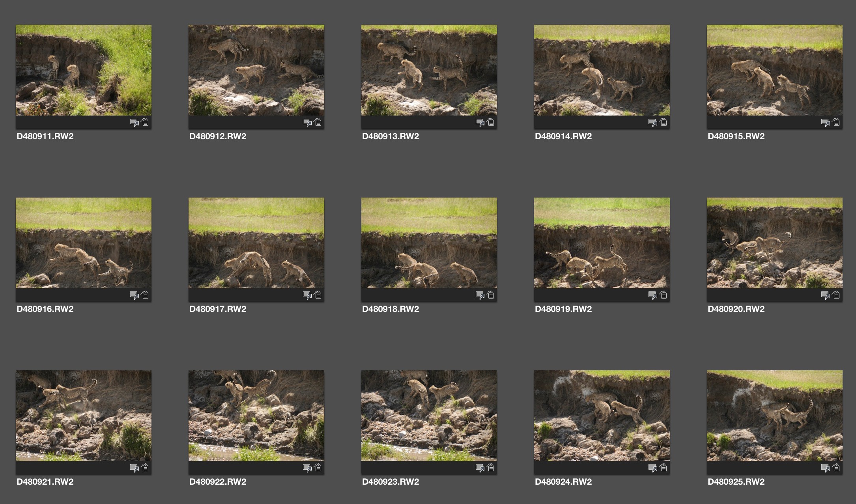
Task: Click the keyword tag badge on D480913.RW2
Action: (491, 122)
